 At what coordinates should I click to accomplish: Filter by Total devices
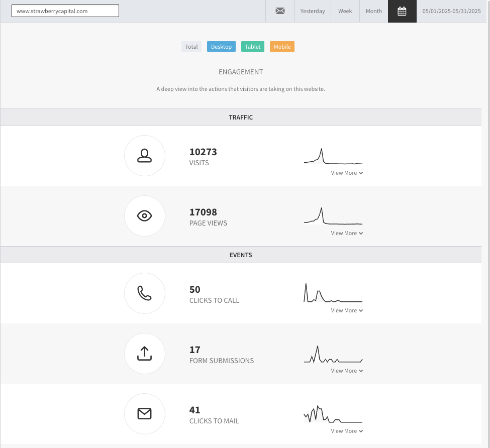click(x=191, y=47)
